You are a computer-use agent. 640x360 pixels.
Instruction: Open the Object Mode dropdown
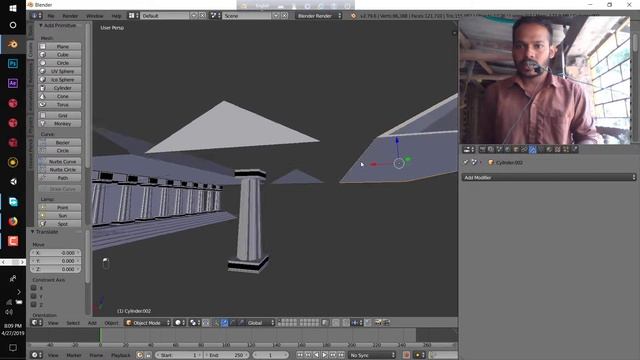(x=147, y=322)
